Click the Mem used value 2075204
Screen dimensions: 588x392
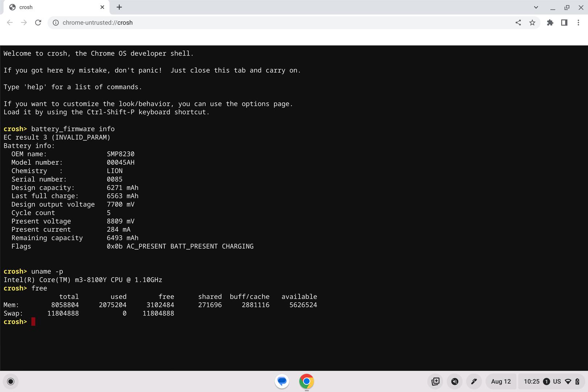point(113,305)
